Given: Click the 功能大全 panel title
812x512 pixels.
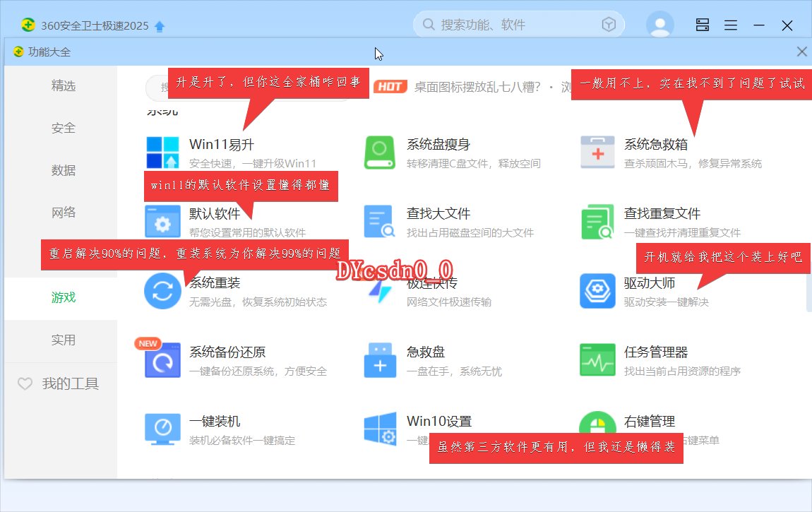Looking at the screenshot, I should click(49, 52).
